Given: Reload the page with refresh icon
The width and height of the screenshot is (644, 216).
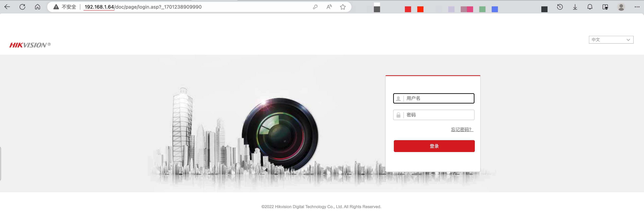Looking at the screenshot, I should pyautogui.click(x=23, y=7).
